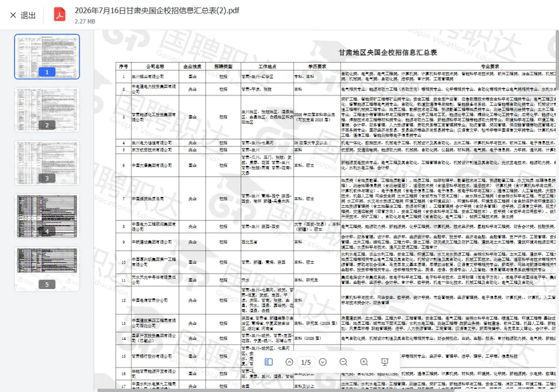This screenshot has height=392, width=559.
Task: Select company cell 中国大唐集团有限公司
Action: [x=155, y=165]
